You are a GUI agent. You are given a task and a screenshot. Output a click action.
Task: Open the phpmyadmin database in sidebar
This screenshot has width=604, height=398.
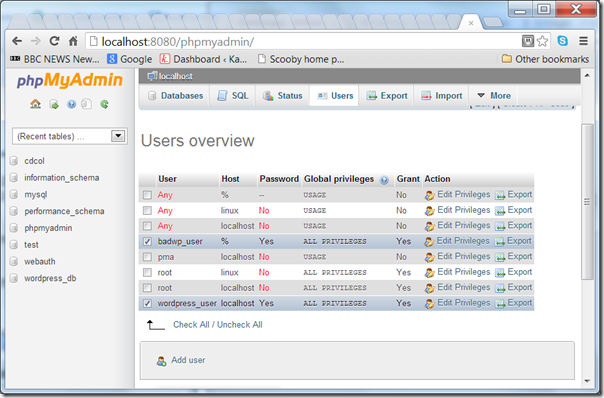tap(48, 228)
